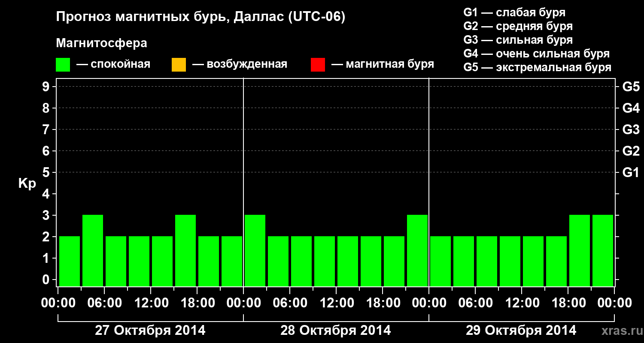644x343 pixels.
Task: Click the 'G3' label on the right axis
Action: pos(631,129)
